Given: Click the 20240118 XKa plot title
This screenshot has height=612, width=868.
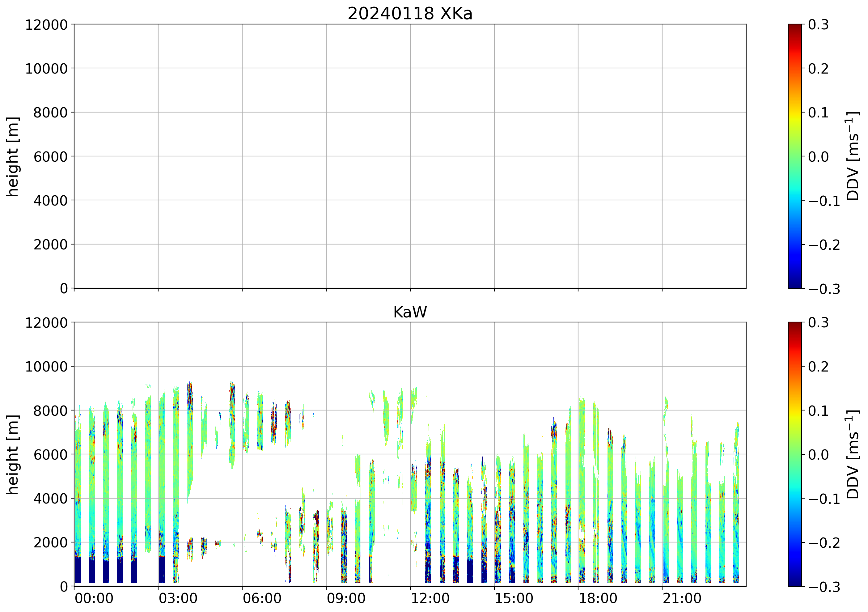Looking at the screenshot, I should [410, 14].
